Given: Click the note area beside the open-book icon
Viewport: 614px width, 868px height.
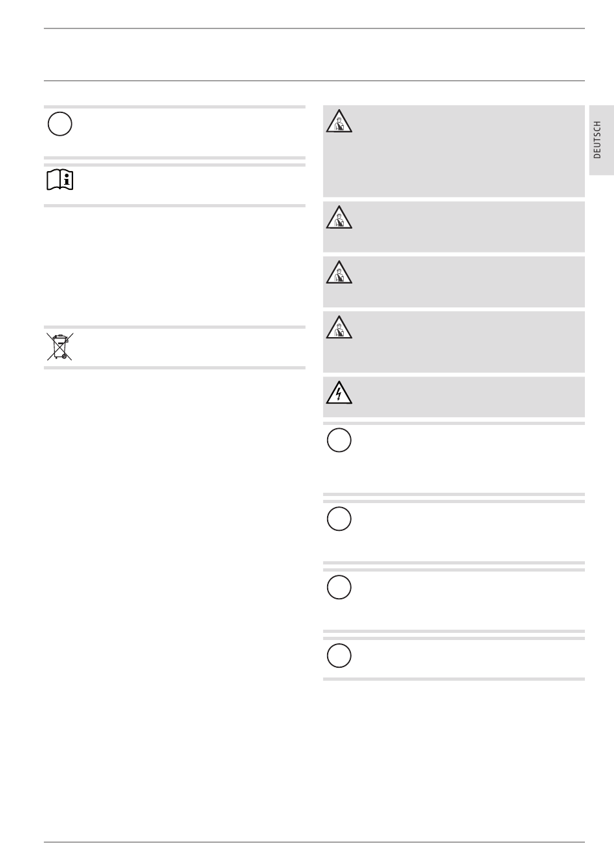Looking at the screenshot, I should (175, 185).
